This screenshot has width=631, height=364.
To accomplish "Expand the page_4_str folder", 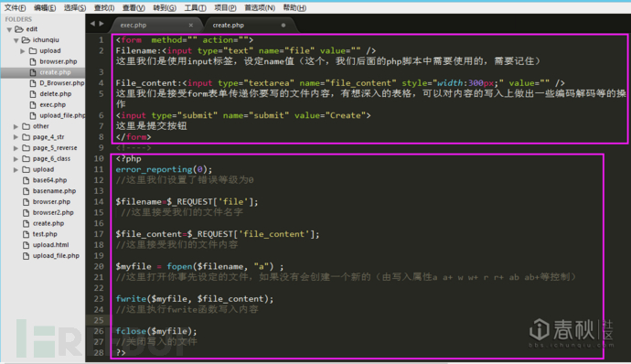I will [x=16, y=137].
